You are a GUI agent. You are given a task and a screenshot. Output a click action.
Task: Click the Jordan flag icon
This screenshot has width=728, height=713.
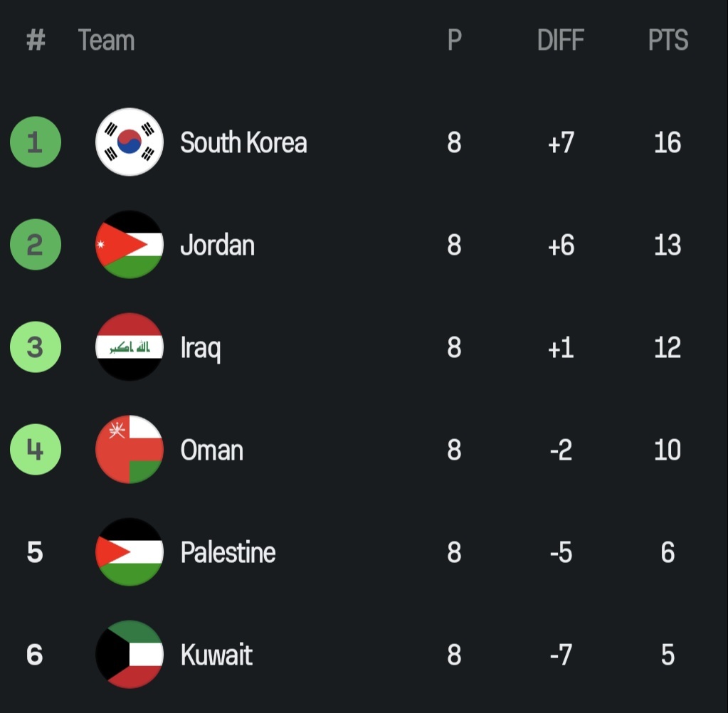pyautogui.click(x=130, y=245)
